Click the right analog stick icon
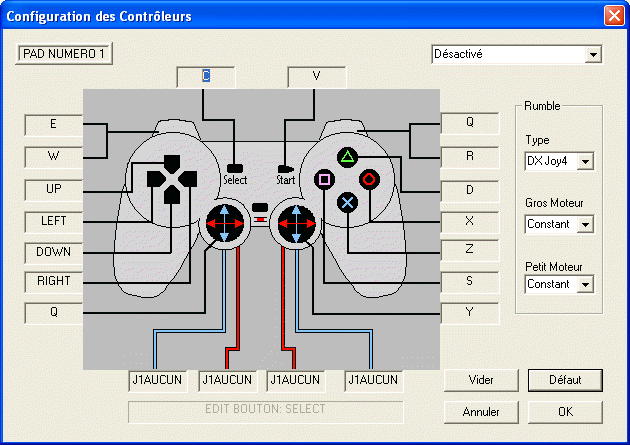Image resolution: width=630 pixels, height=445 pixels. pyautogui.click(x=297, y=223)
